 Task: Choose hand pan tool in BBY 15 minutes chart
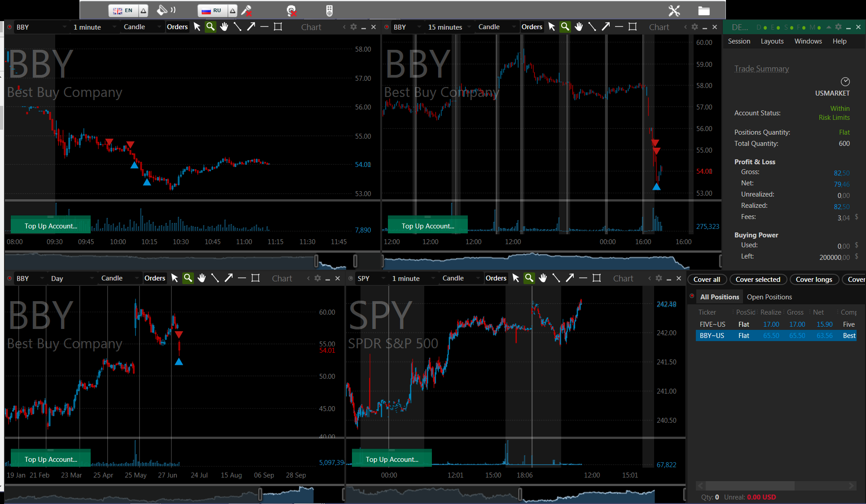pyautogui.click(x=579, y=27)
